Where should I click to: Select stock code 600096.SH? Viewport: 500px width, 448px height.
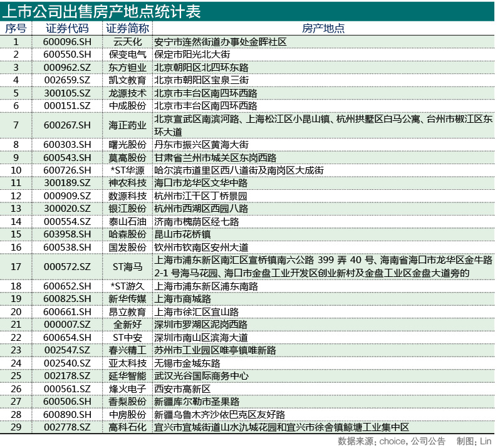point(67,42)
